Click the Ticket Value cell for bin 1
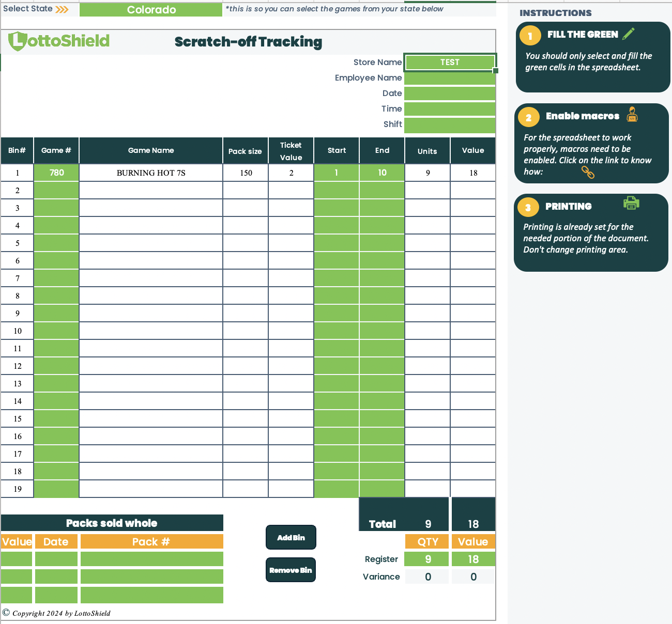The height and width of the screenshot is (624, 672). tap(291, 173)
